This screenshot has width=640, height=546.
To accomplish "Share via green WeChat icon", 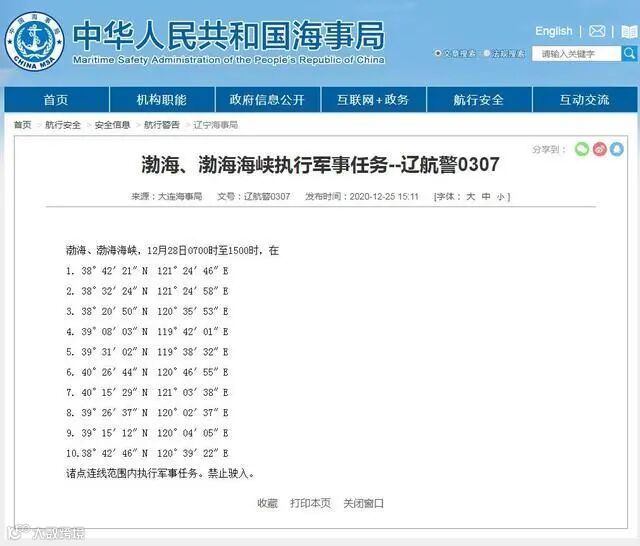I will [582, 149].
